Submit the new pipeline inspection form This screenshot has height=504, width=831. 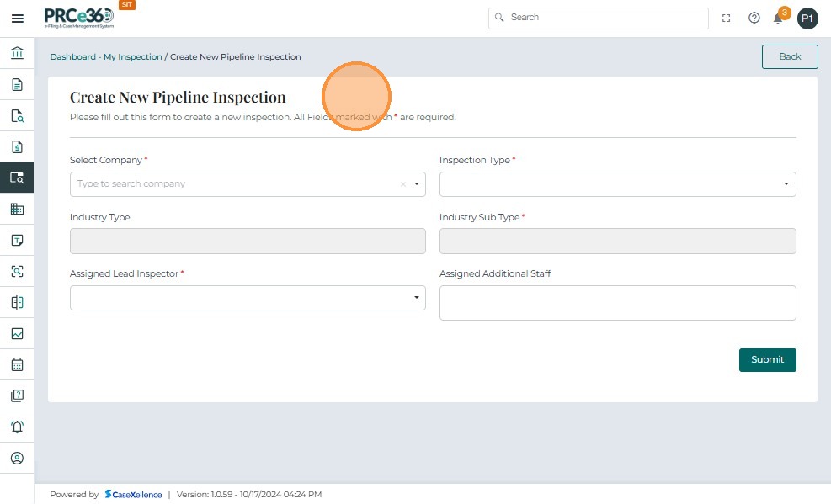pyautogui.click(x=767, y=359)
